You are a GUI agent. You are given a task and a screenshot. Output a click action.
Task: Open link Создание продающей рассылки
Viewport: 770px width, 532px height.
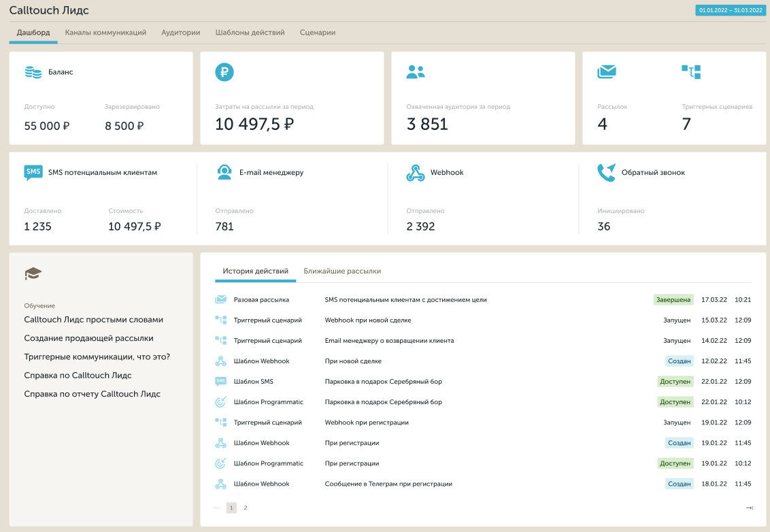88,338
